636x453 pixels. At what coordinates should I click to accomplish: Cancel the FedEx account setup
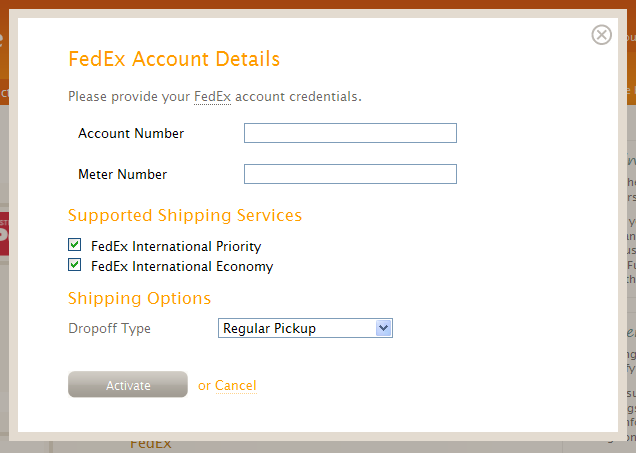coord(236,385)
